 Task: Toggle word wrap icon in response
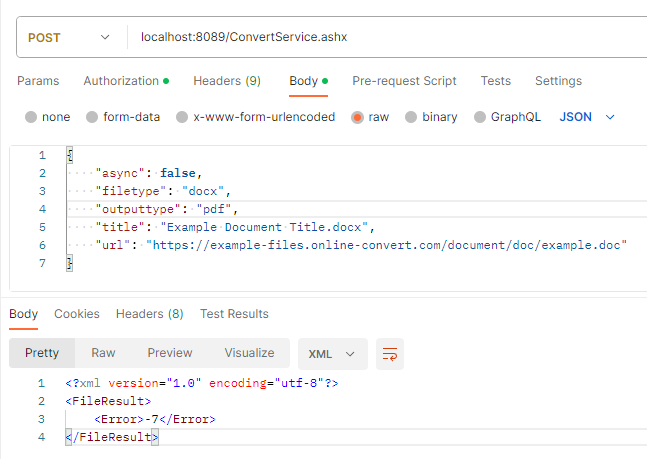tap(390, 354)
